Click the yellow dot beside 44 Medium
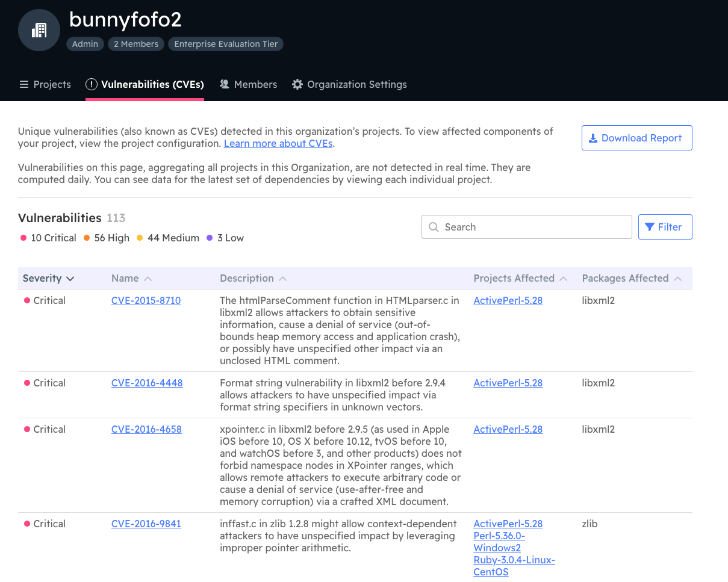Screen dimensions: 728x582 point(140,238)
